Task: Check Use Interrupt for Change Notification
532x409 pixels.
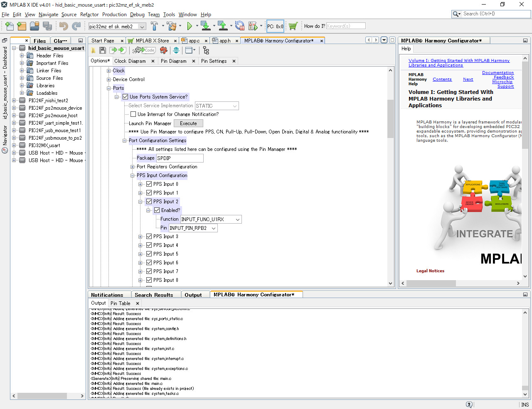Action: (133, 114)
